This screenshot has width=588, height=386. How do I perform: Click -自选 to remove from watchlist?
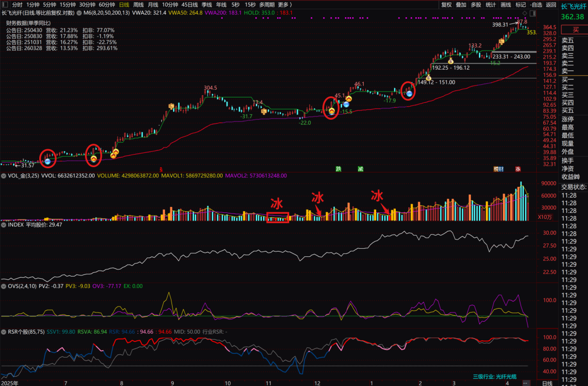pos(536,4)
